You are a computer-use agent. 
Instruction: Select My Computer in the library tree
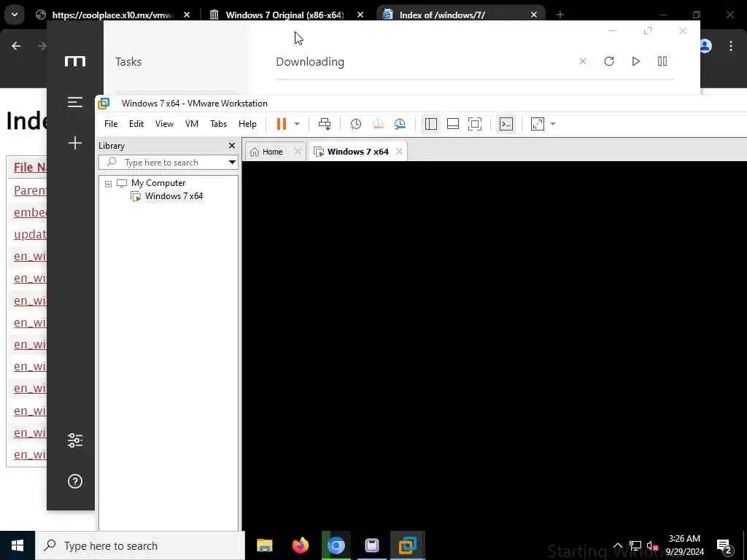[x=158, y=183]
